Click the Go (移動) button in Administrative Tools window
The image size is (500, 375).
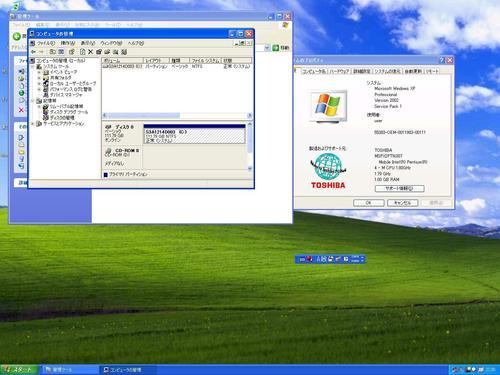(x=280, y=48)
